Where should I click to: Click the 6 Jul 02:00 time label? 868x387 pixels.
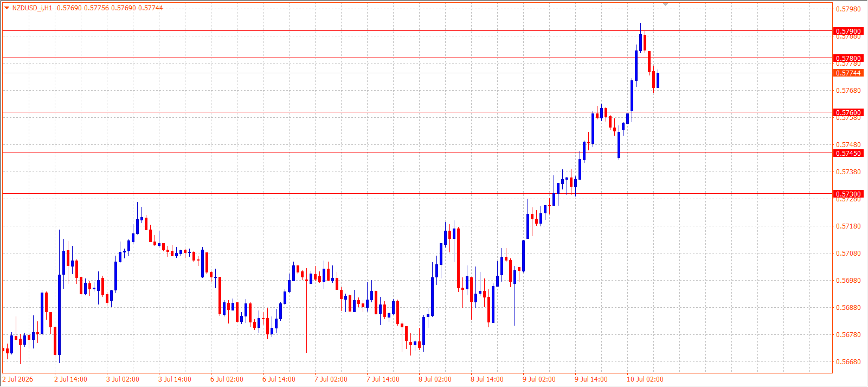click(227, 379)
